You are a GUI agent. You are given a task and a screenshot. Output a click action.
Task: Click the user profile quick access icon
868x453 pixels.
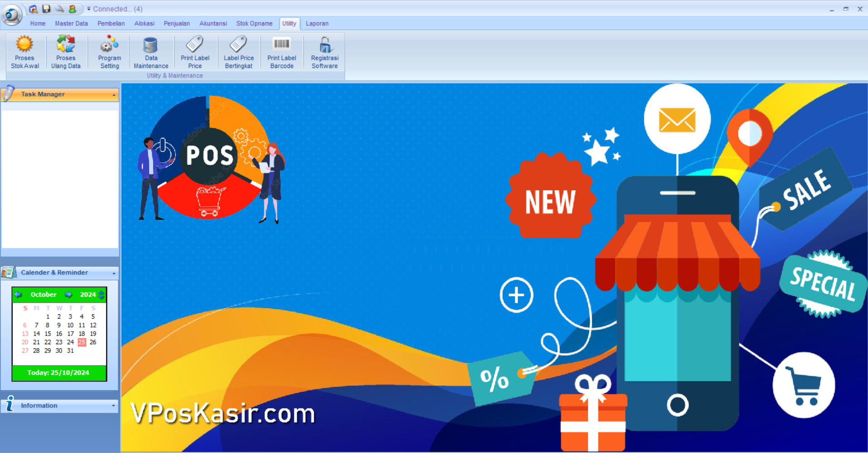tap(72, 9)
